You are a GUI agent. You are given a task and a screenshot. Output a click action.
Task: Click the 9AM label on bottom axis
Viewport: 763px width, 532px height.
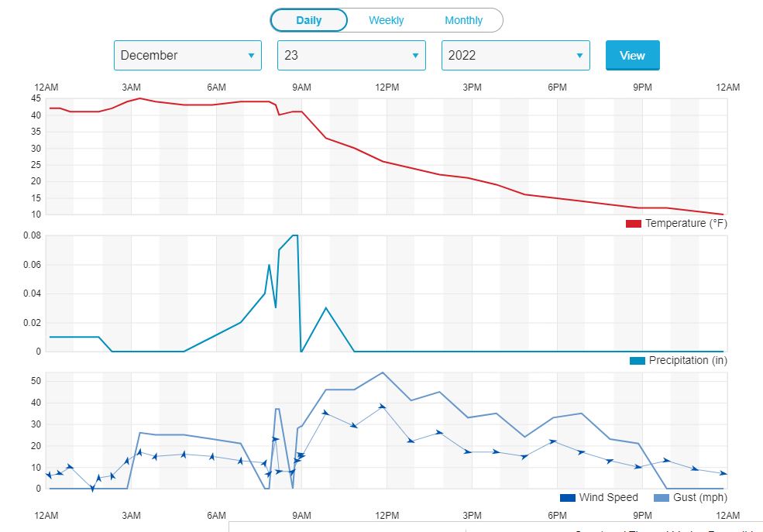tap(301, 516)
